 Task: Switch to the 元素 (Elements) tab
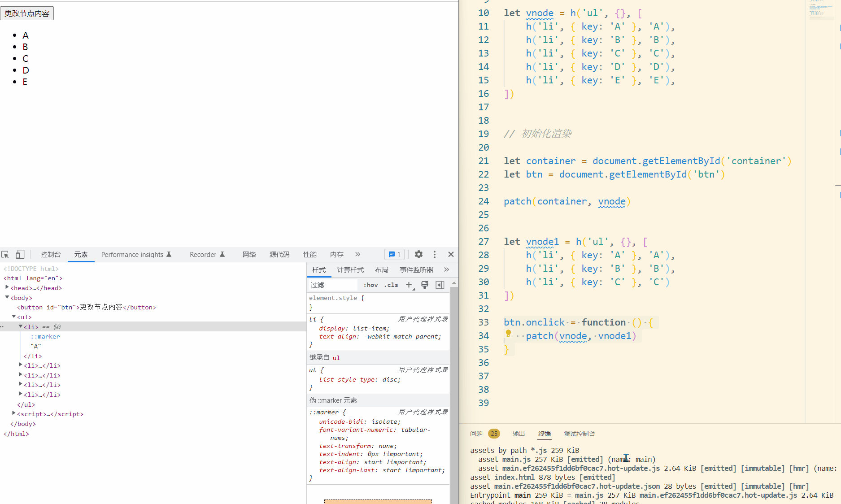[81, 255]
